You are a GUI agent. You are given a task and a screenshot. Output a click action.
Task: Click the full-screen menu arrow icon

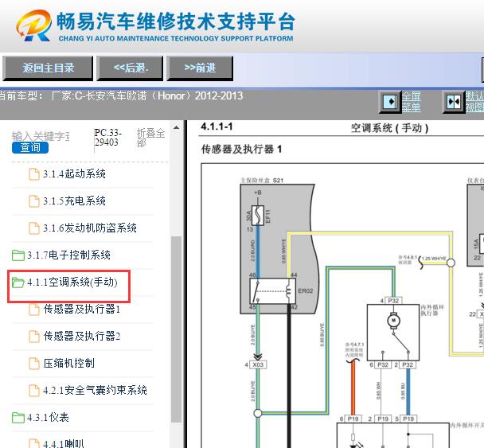click(x=389, y=102)
